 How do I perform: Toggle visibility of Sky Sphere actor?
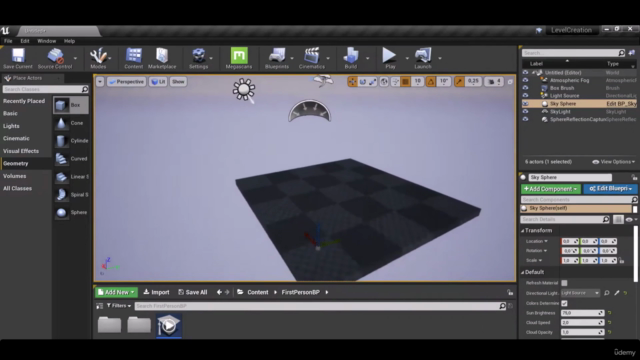(x=525, y=104)
